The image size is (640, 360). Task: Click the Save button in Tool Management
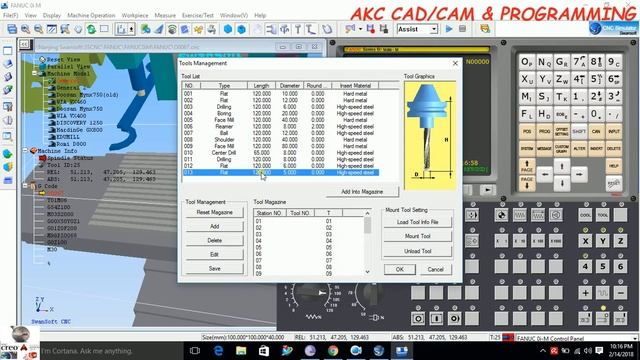coord(214,269)
